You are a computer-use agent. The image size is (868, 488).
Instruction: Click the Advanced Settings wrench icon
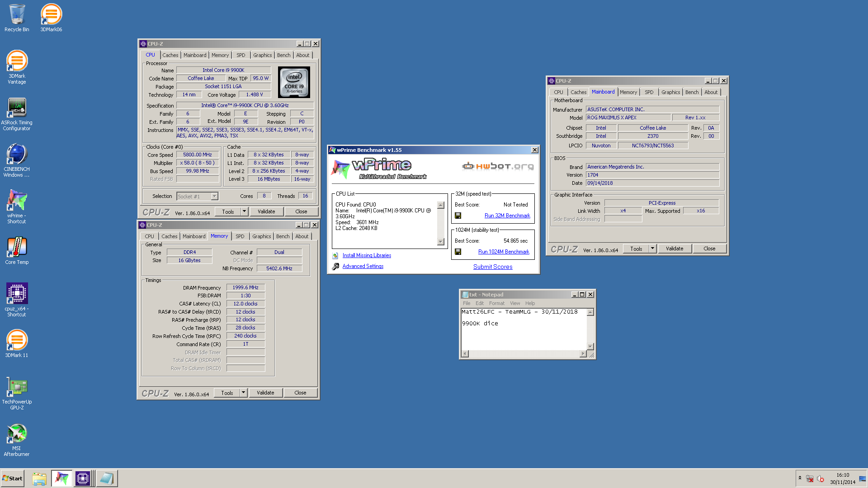(335, 267)
